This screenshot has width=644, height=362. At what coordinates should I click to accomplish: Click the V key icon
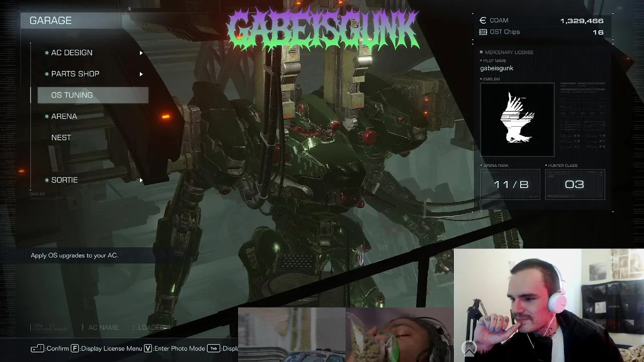coord(148,348)
